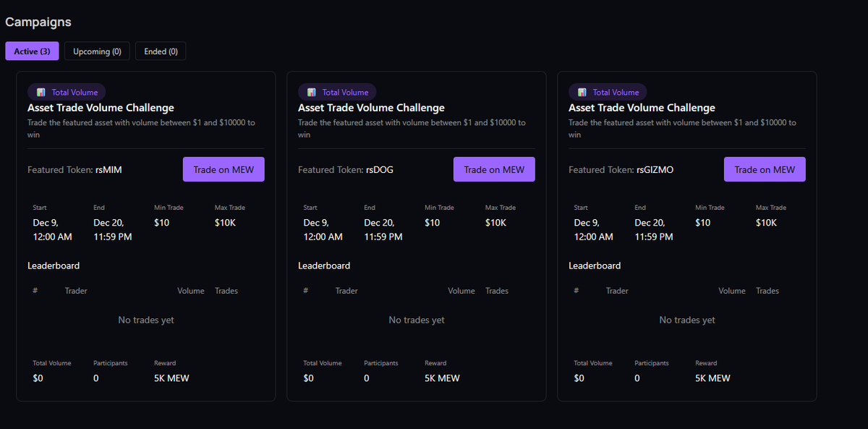Screen dimensions: 868x429
Task: Select the rsGIZMO featured token name
Action: pyautogui.click(x=655, y=170)
